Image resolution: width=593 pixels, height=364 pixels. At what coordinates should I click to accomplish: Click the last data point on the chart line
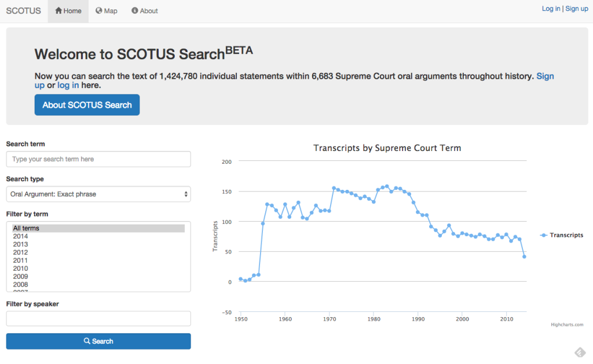click(524, 257)
